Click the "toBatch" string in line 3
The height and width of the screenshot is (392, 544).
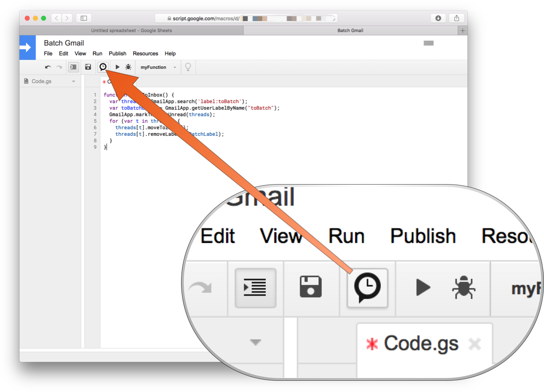pyautogui.click(x=261, y=108)
